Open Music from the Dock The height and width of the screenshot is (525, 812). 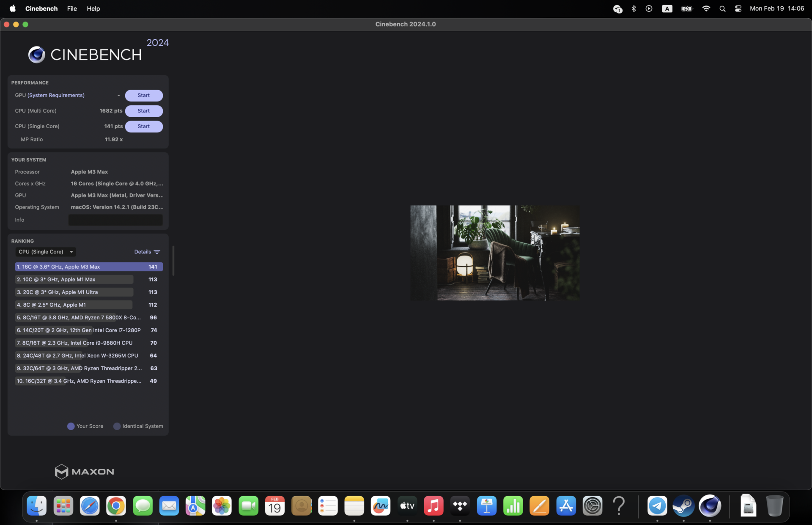433,506
